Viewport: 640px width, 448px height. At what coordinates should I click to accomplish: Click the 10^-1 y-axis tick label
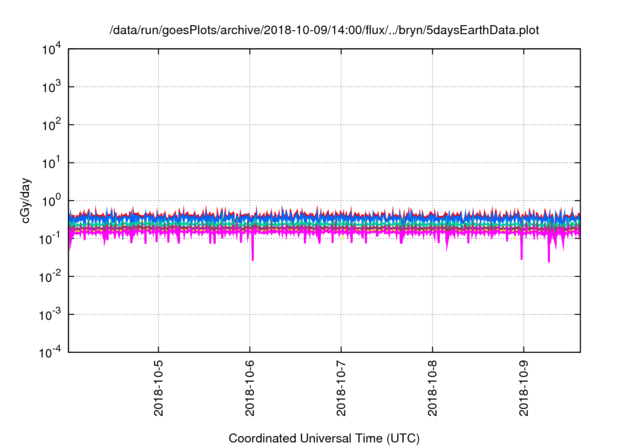tap(50, 239)
